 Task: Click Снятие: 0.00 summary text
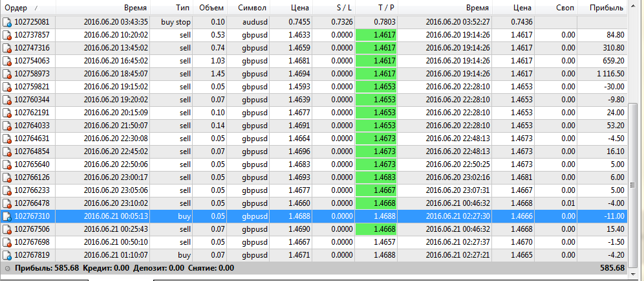211,268
